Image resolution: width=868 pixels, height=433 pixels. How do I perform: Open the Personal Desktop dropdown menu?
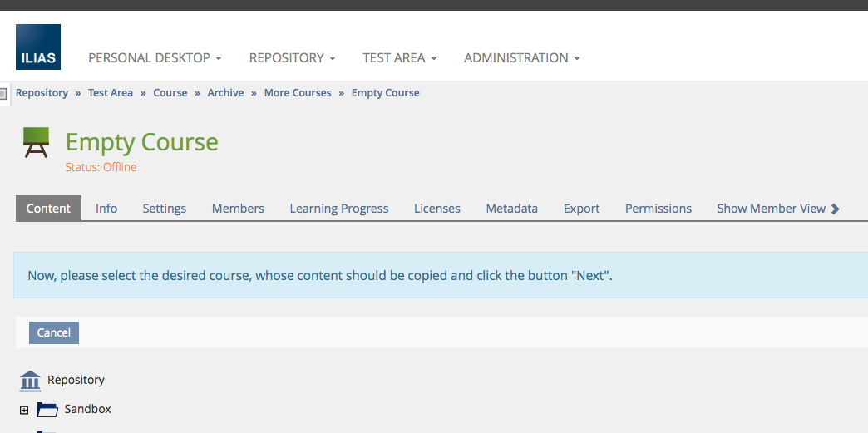click(155, 58)
